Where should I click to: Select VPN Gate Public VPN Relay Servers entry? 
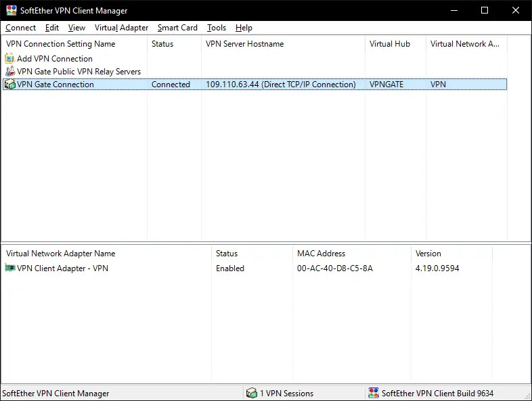coord(79,72)
